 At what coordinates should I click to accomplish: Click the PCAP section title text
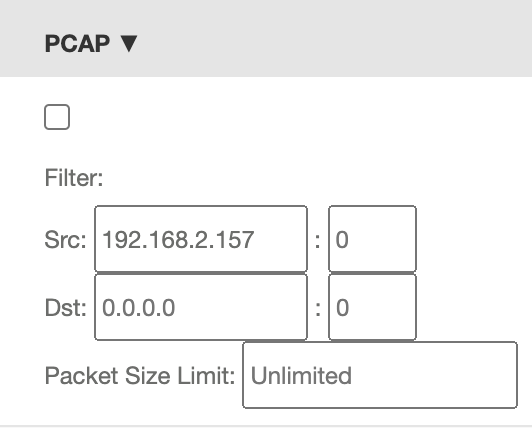77,44
